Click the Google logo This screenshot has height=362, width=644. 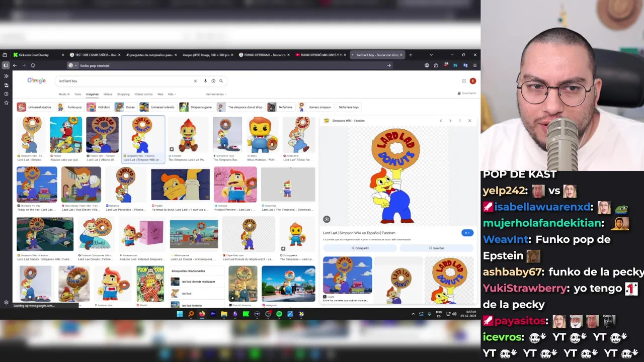[x=36, y=80]
